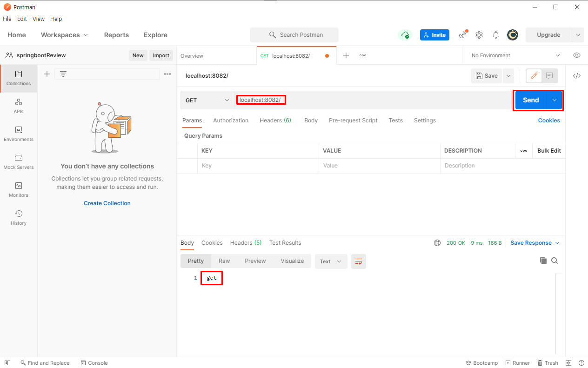Click the sync cloud status icon

pyautogui.click(x=405, y=35)
